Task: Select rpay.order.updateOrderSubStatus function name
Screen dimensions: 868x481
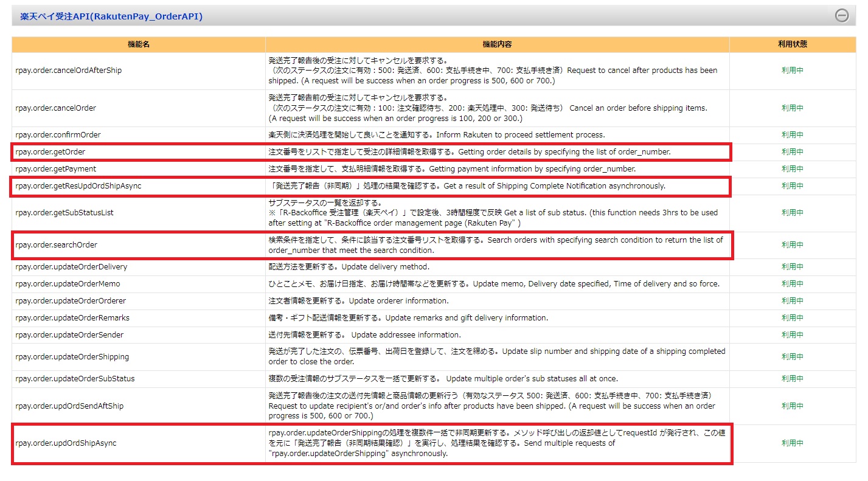Action: pos(75,379)
